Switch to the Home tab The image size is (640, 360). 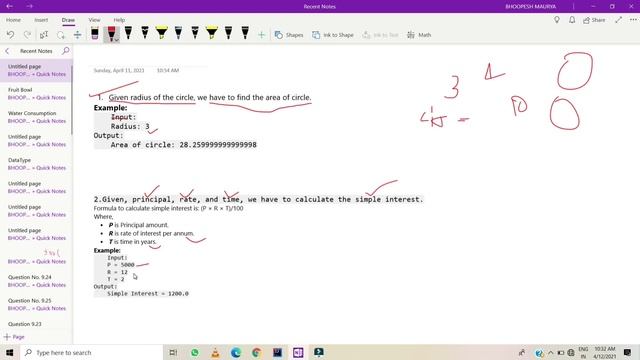[13, 20]
